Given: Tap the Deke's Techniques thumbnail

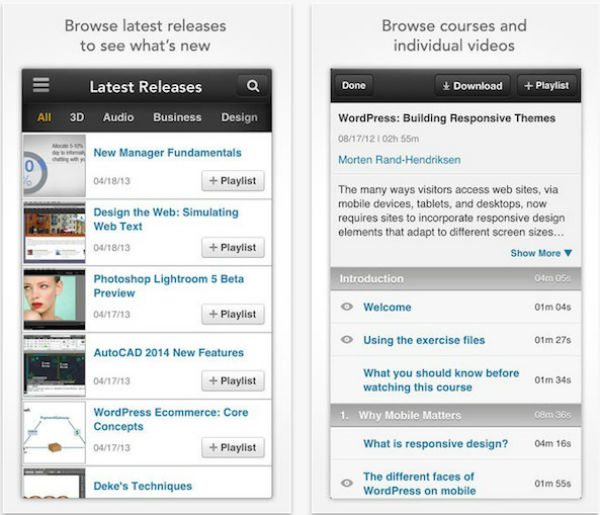Looking at the screenshot, I should (x=54, y=483).
